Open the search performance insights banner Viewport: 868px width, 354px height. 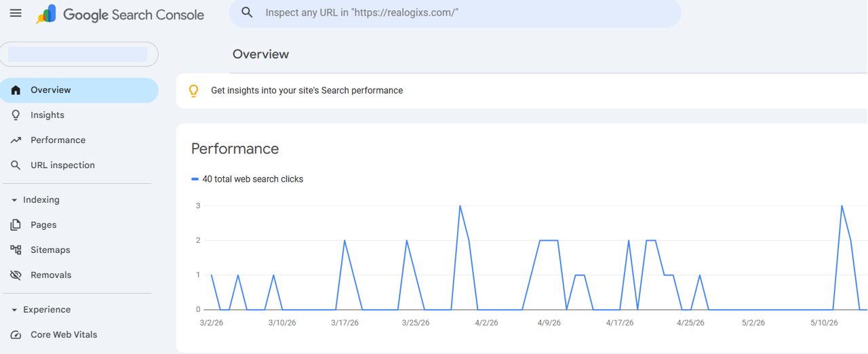pyautogui.click(x=521, y=91)
